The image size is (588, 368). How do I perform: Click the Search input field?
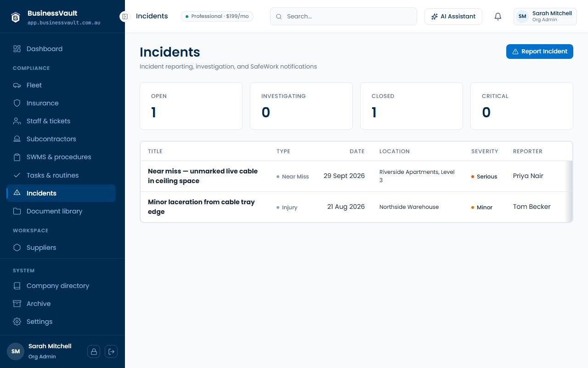(x=344, y=17)
